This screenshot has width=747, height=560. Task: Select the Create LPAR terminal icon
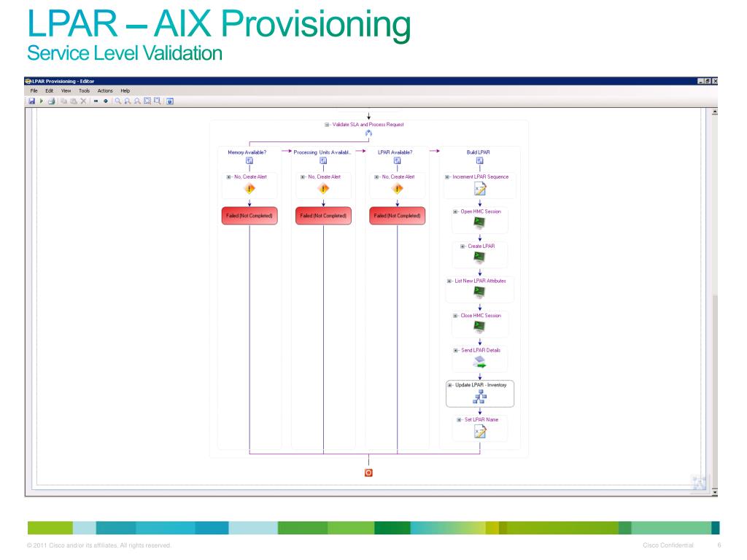coord(479,257)
